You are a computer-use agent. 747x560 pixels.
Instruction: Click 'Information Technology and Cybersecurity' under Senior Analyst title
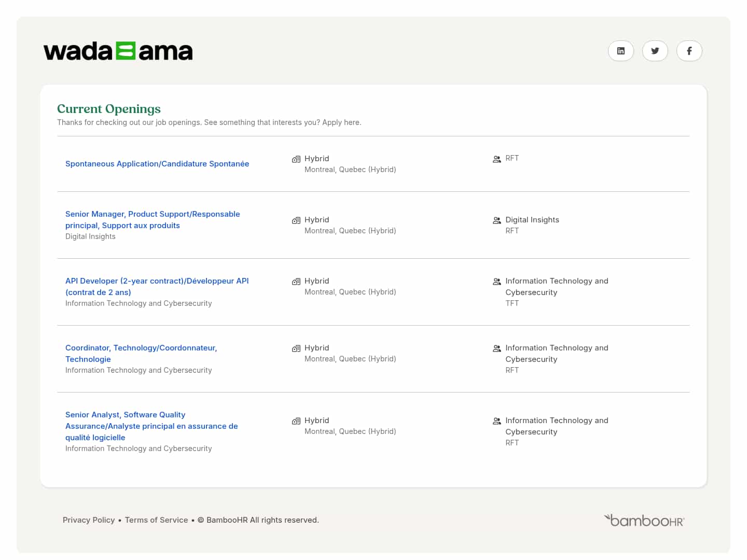[x=139, y=449]
